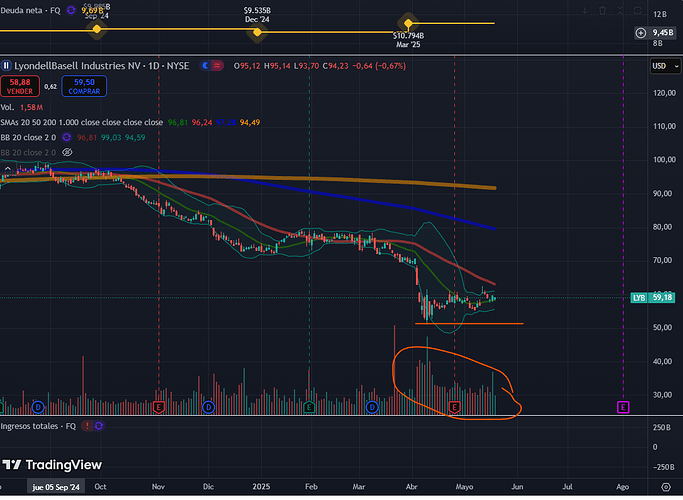Open the red earnings E marker at Nov
This screenshot has width=683, height=500.
(x=159, y=408)
